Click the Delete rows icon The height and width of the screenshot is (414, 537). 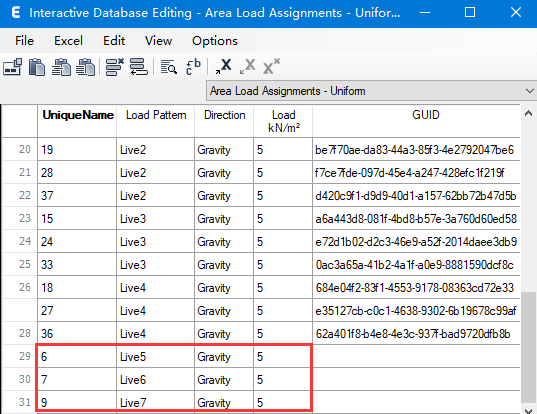(x=114, y=67)
